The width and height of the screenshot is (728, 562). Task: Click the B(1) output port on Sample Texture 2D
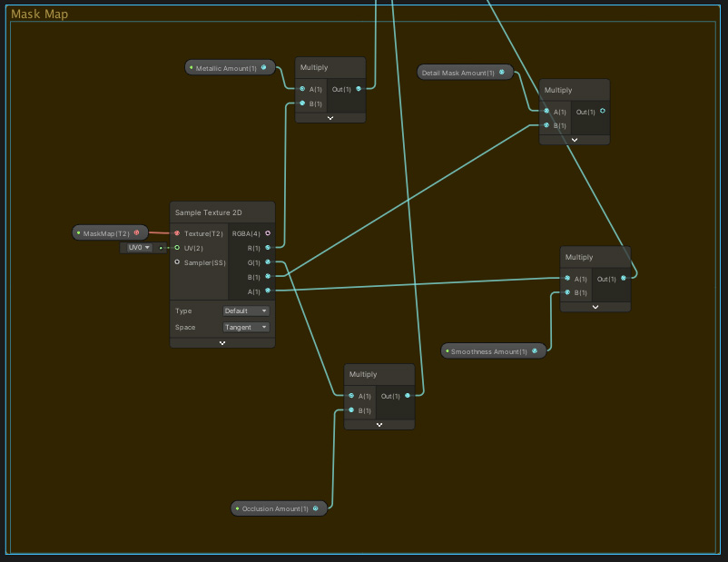(267, 277)
